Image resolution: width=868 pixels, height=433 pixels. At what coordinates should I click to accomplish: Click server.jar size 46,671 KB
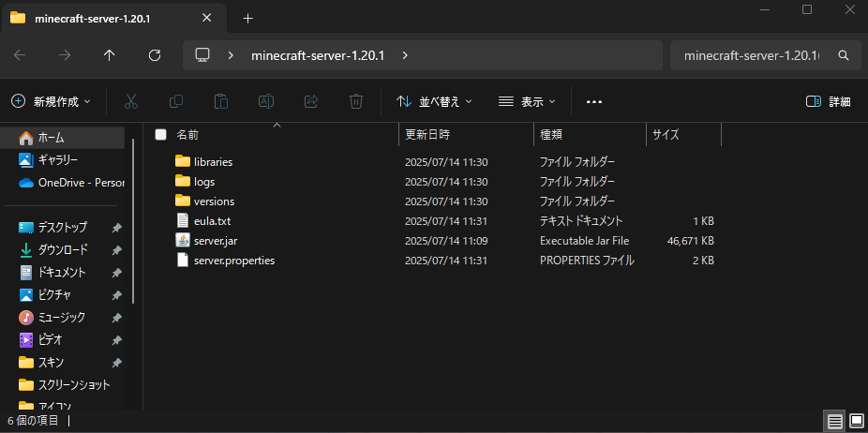691,241
